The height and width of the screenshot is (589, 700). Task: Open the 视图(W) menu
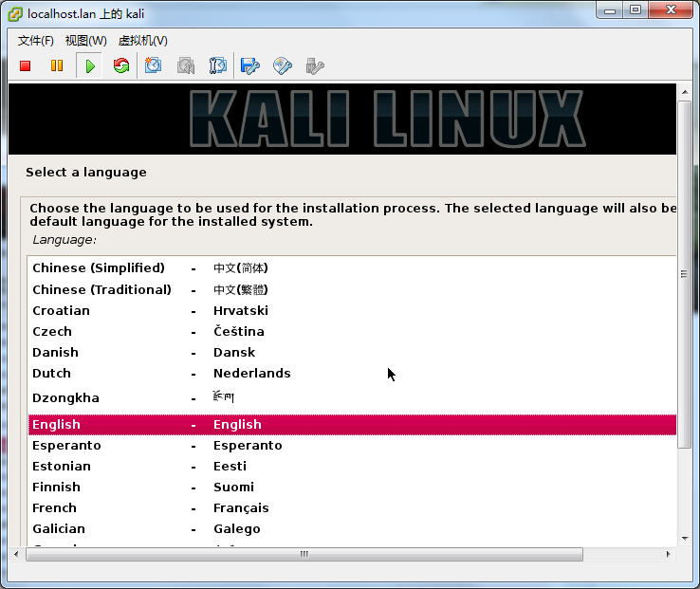85,41
